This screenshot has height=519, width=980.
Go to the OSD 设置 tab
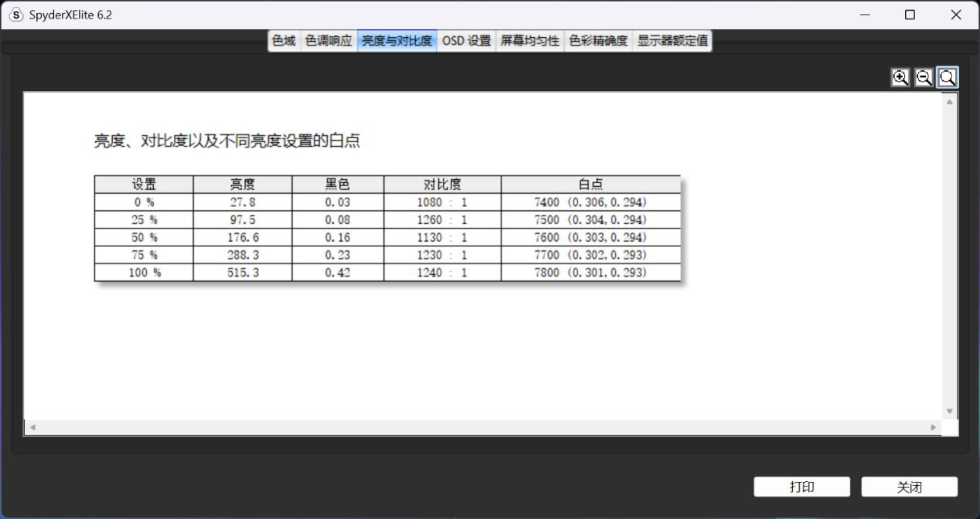(x=466, y=41)
